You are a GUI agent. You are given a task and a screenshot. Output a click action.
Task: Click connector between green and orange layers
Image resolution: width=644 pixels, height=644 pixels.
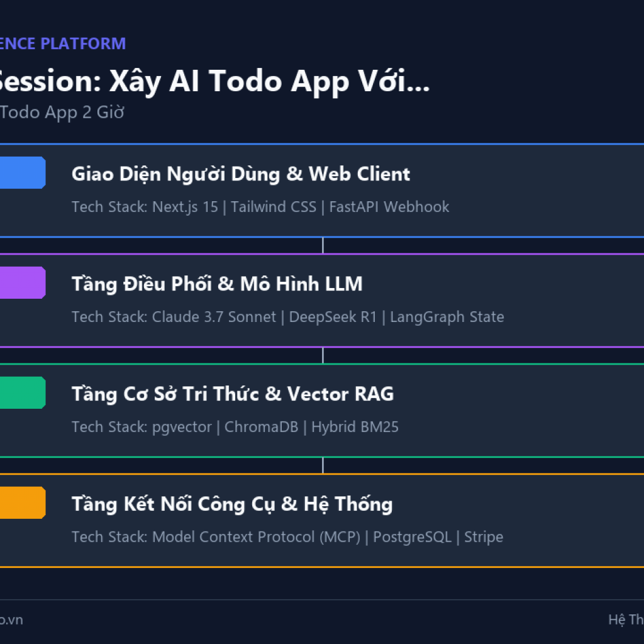click(x=323, y=465)
